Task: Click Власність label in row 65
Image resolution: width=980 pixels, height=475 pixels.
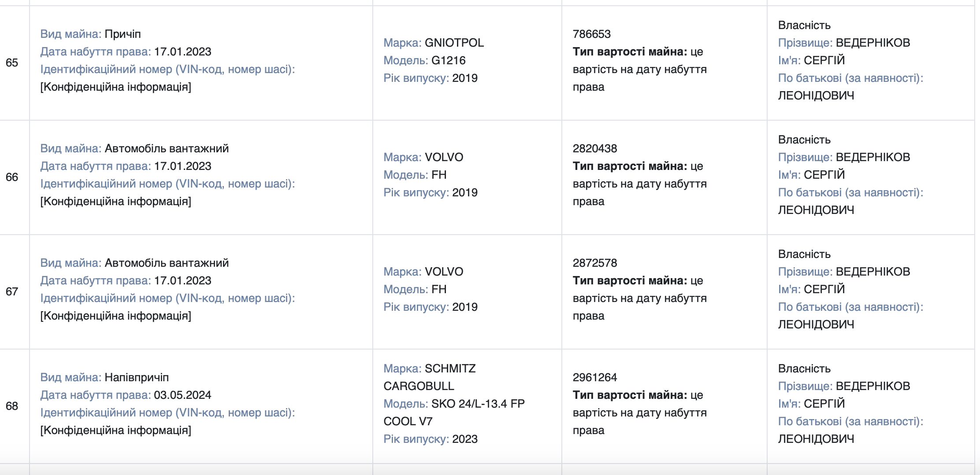Action: point(804,25)
